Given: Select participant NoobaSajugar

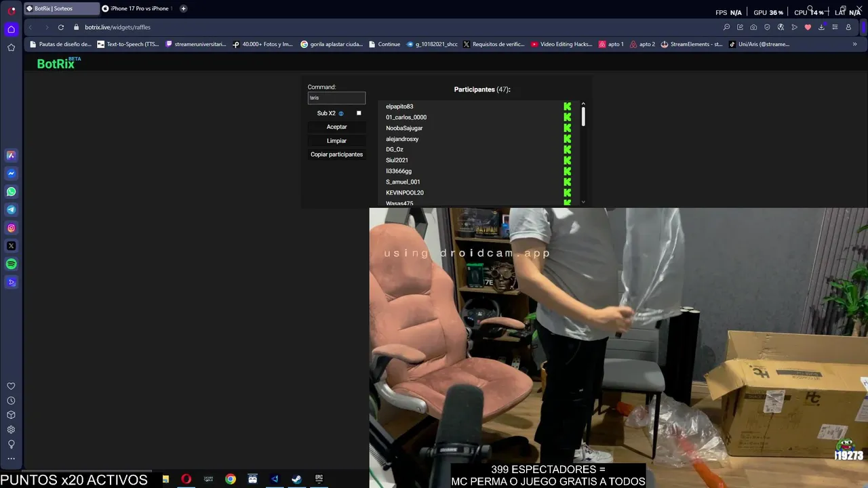Looking at the screenshot, I should coord(404,128).
